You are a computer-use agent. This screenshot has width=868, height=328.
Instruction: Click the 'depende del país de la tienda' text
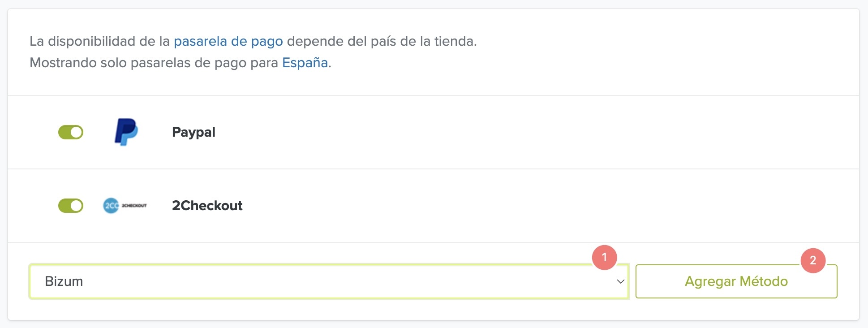coord(381,41)
